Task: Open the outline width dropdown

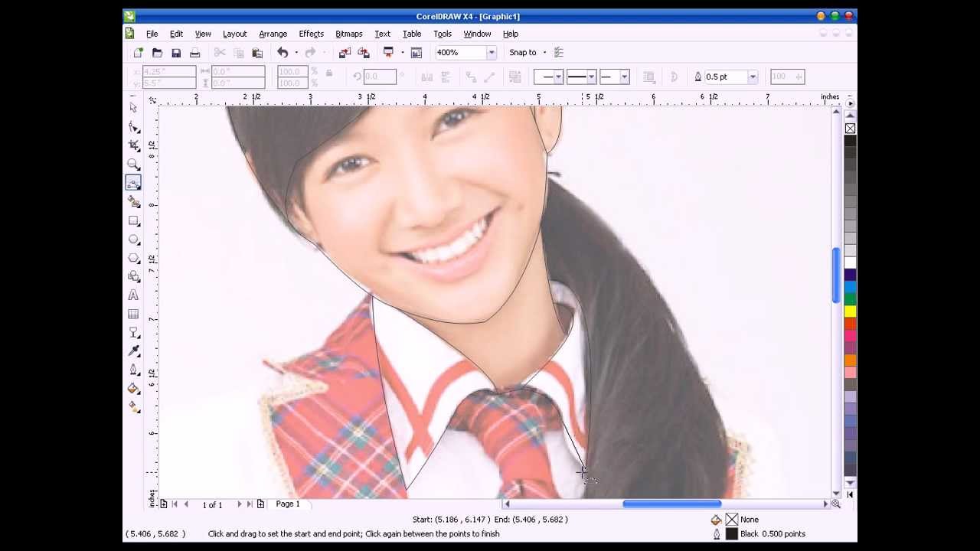Action: point(752,77)
